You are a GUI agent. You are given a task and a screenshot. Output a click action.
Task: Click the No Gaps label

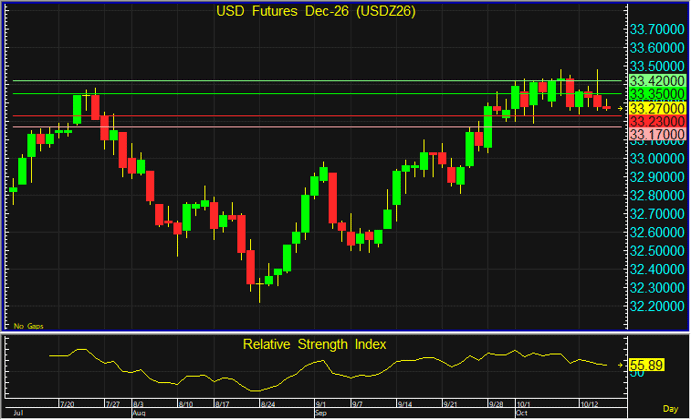[x=29, y=326]
